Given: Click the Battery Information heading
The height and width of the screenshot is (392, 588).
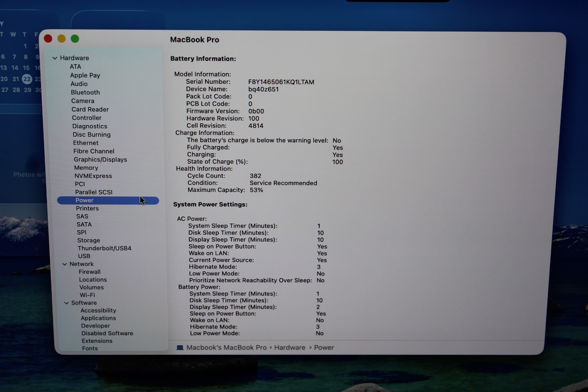Looking at the screenshot, I should tap(203, 59).
